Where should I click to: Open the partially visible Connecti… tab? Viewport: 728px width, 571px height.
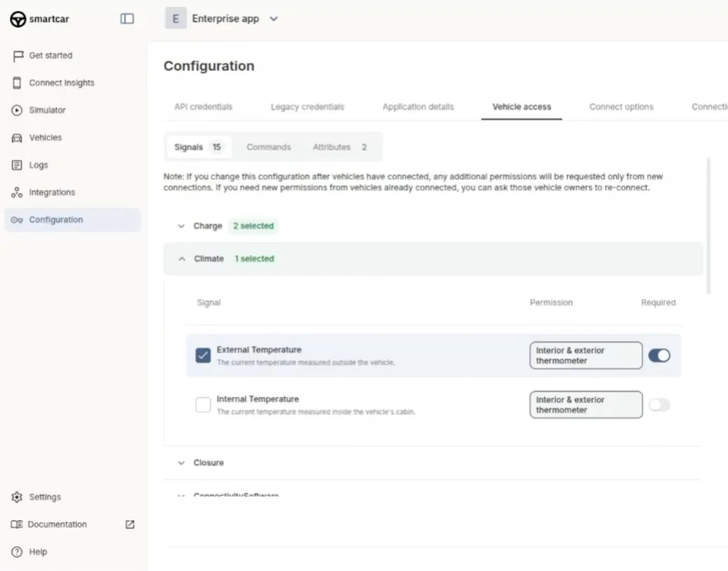pyautogui.click(x=710, y=107)
